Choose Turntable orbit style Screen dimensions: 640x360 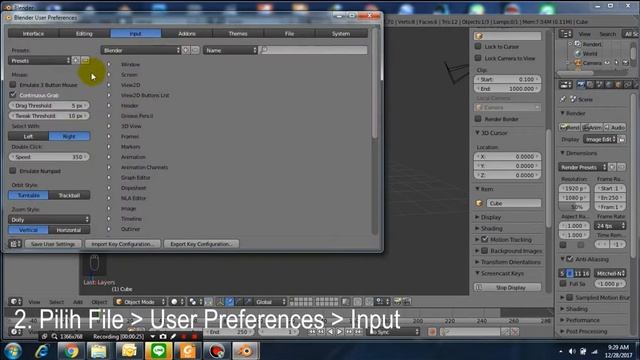tap(28, 195)
